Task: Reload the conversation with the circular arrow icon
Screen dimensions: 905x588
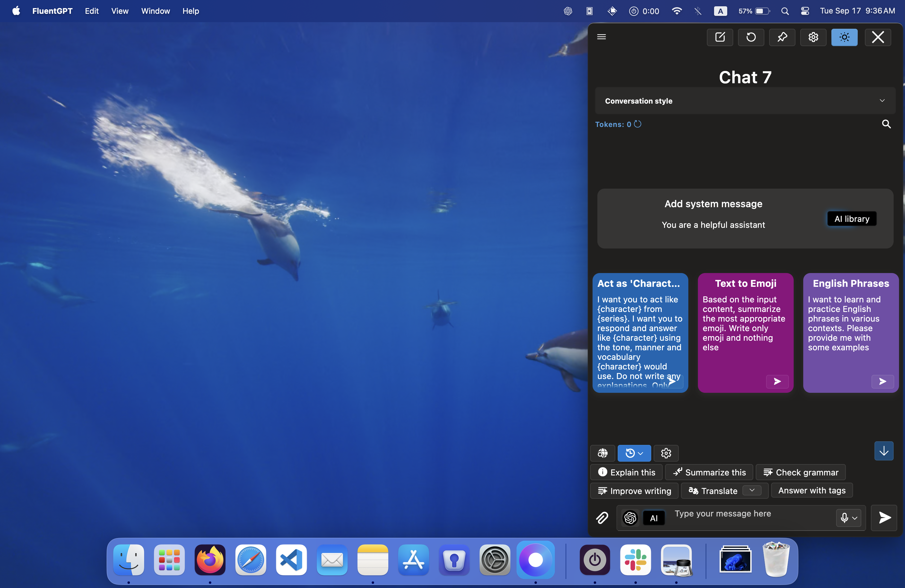Action: [751, 37]
